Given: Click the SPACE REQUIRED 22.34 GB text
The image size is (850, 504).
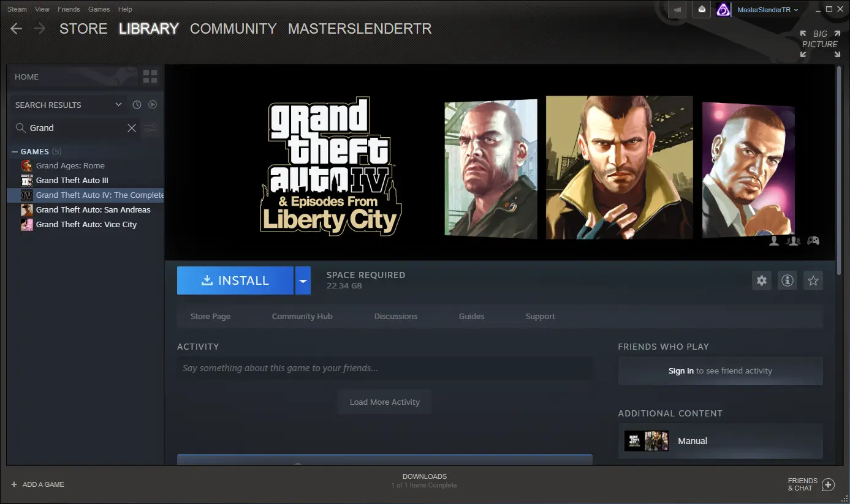Looking at the screenshot, I should (366, 280).
